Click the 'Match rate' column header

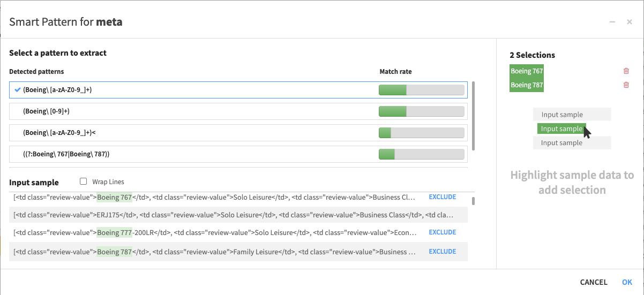coord(396,72)
